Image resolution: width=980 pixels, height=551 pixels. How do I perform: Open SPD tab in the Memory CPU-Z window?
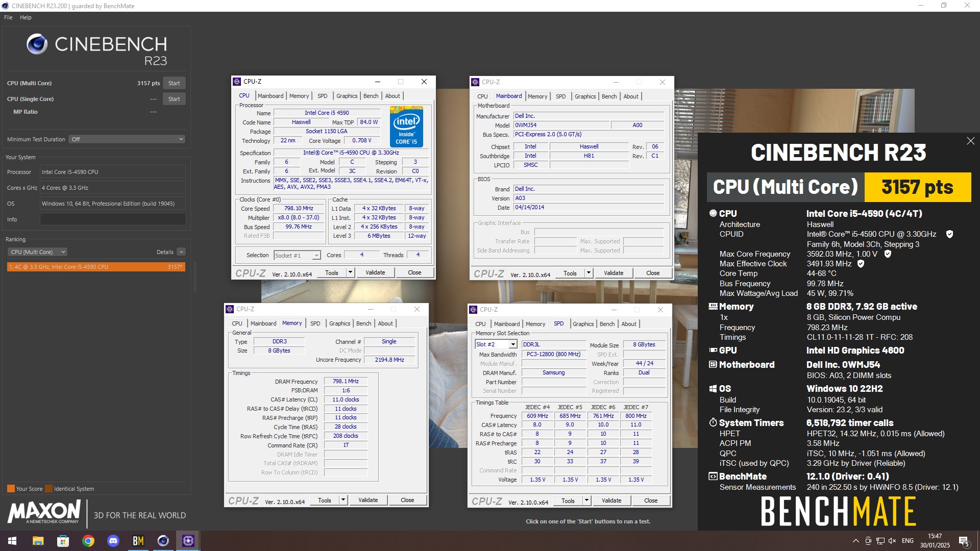pos(315,323)
